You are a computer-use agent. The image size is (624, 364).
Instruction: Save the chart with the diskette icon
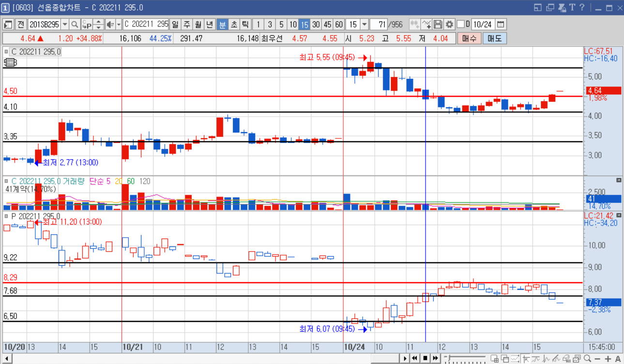(438, 24)
